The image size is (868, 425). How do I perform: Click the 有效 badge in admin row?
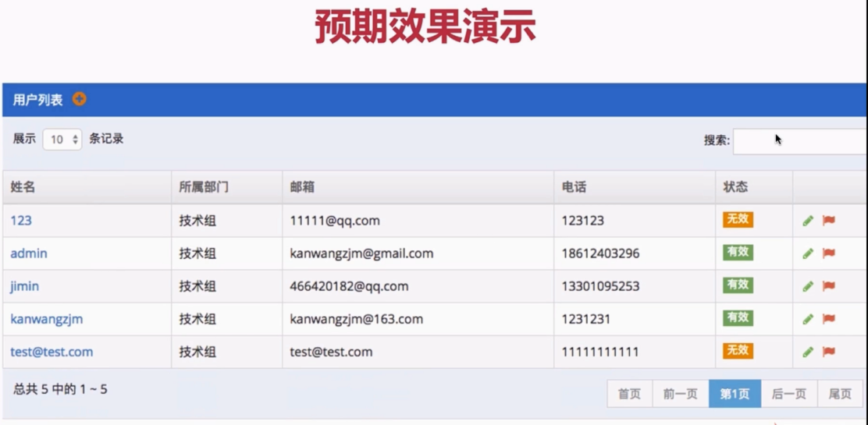(738, 253)
